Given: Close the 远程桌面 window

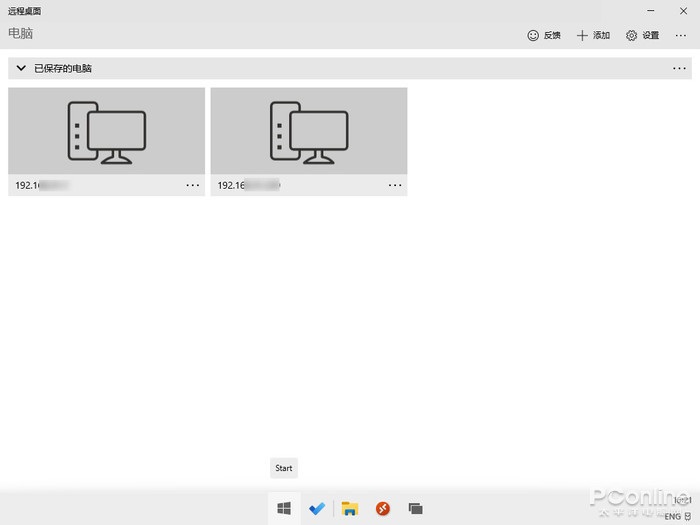Looking at the screenshot, I should (x=683, y=11).
